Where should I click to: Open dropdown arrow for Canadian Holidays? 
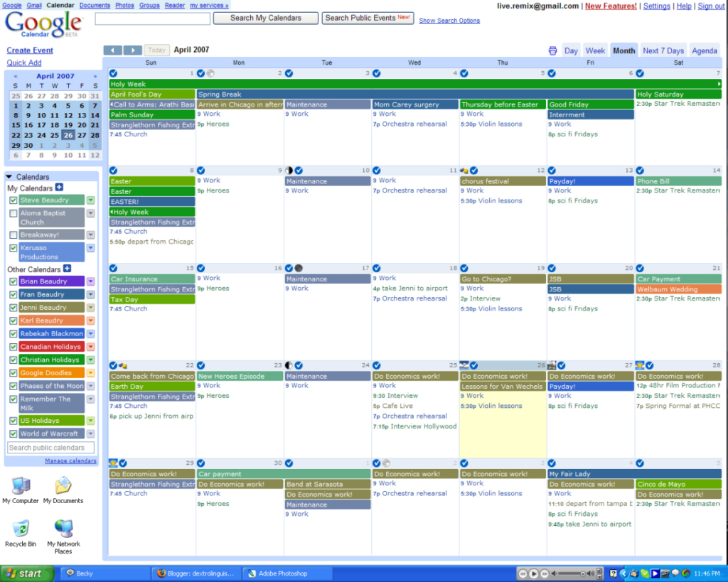click(90, 347)
